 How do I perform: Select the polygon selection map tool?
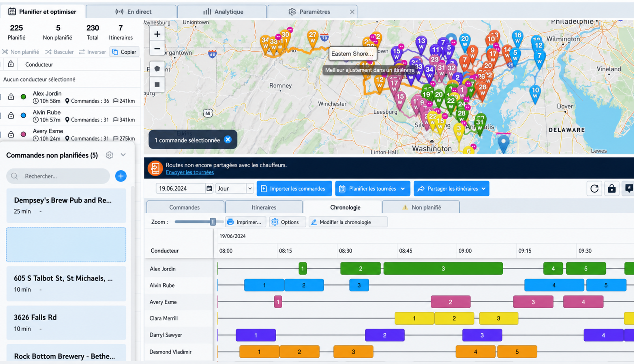click(157, 69)
